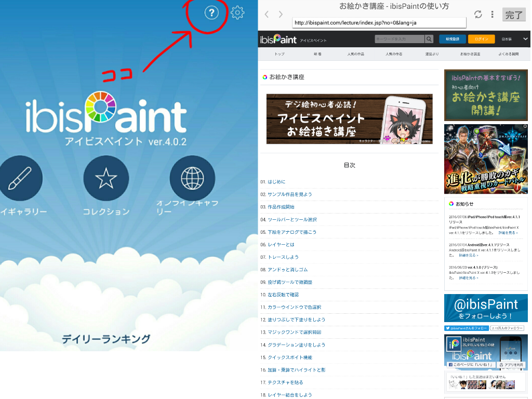Reload the lecture page
The width and height of the screenshot is (532, 399).
point(478,14)
